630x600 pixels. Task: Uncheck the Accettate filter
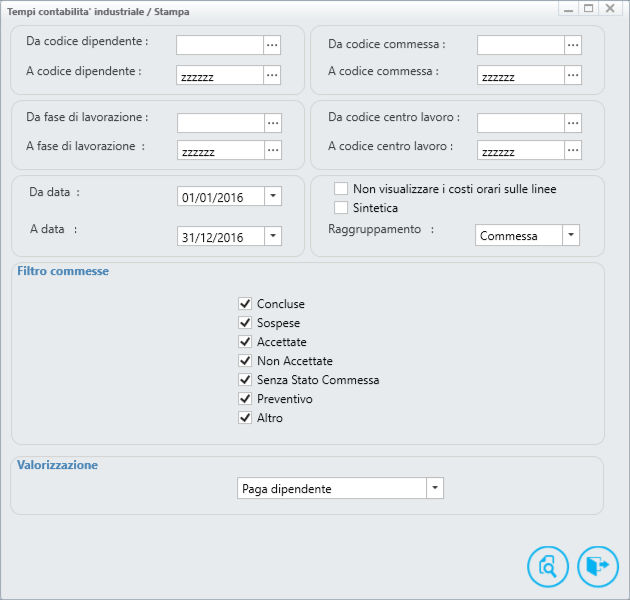(245, 342)
